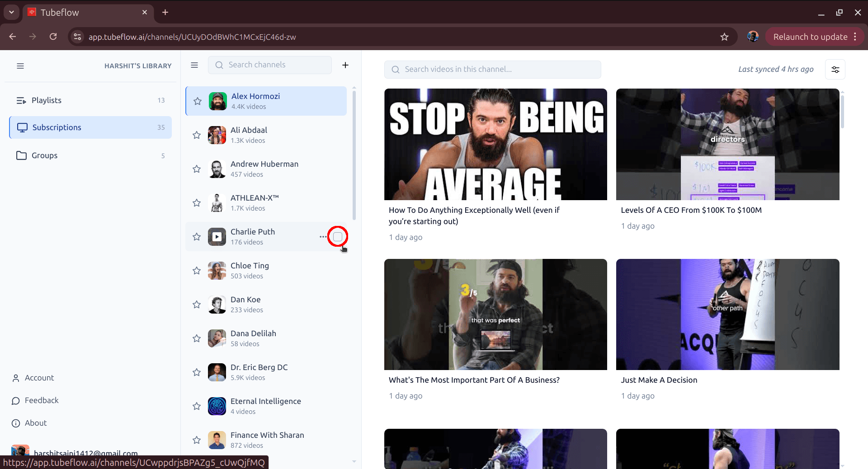868x469 pixels.
Task: Open the three-dot menu for Charlie Puth
Action: [x=322, y=236]
